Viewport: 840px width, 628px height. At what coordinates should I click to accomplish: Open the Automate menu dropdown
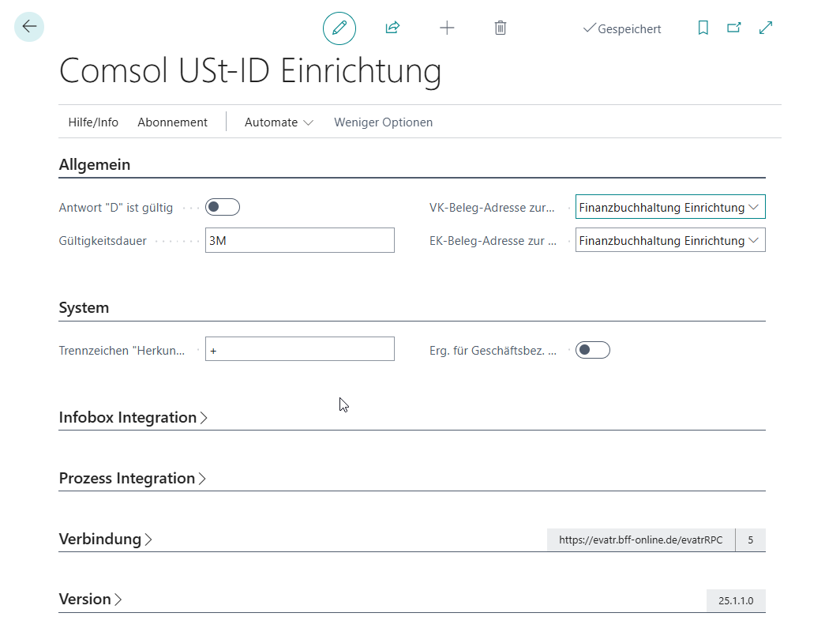[x=279, y=122]
